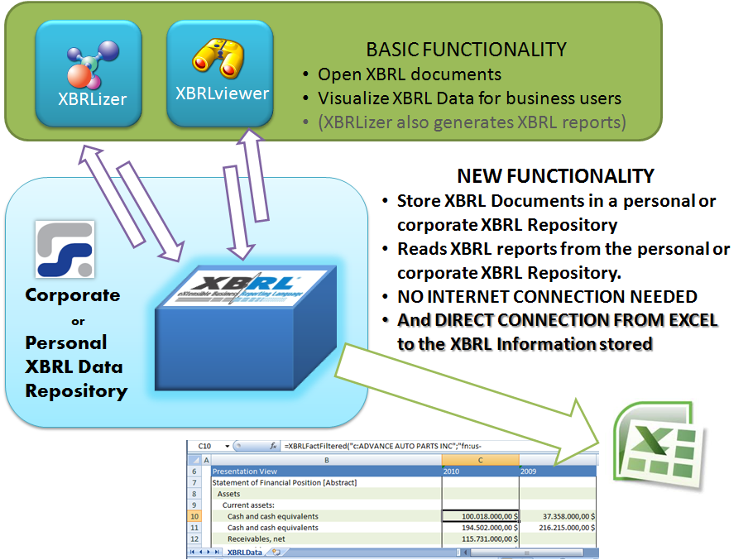Select column B header
Viewport: 748px width, 560px height.
pos(327,460)
